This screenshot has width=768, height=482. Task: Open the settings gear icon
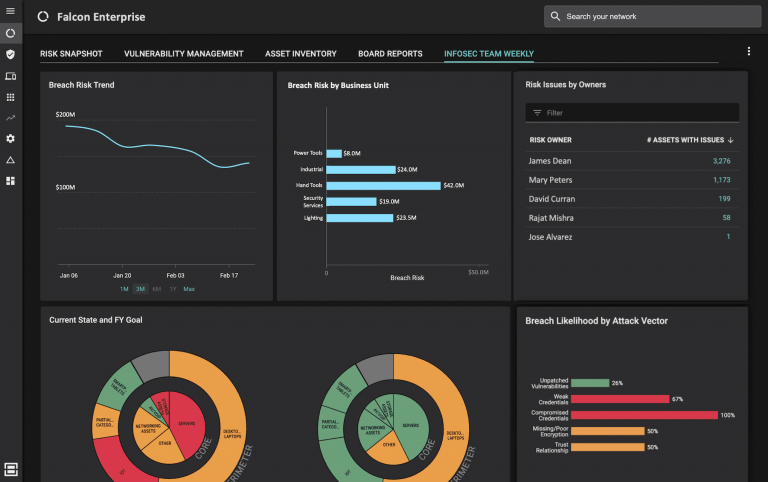click(10, 139)
